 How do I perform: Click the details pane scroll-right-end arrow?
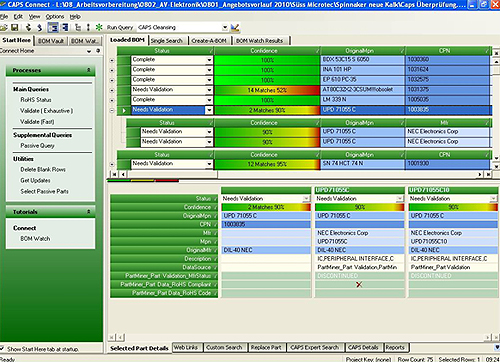coord(496,337)
